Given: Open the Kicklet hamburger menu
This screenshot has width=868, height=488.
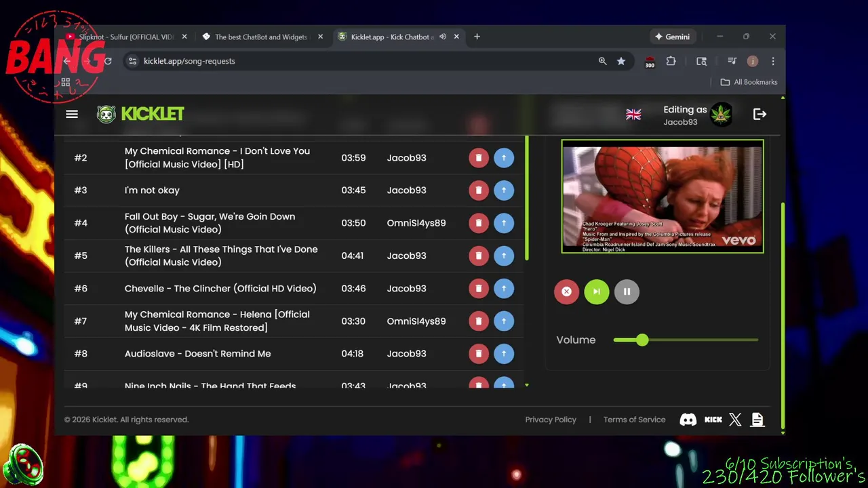Looking at the screenshot, I should [72, 114].
